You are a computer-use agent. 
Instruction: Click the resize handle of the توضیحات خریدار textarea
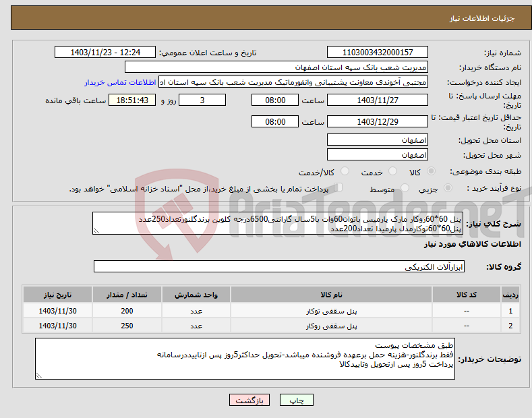coord(39,376)
